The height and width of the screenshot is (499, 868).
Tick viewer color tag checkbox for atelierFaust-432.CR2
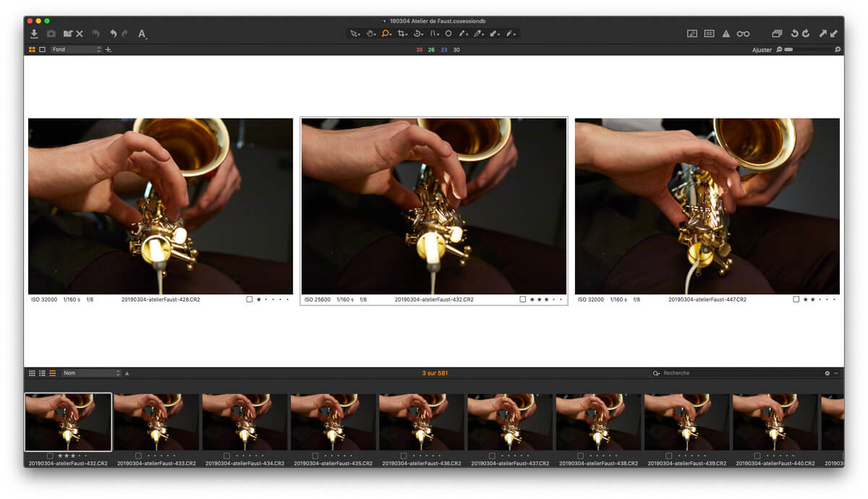[x=522, y=299]
